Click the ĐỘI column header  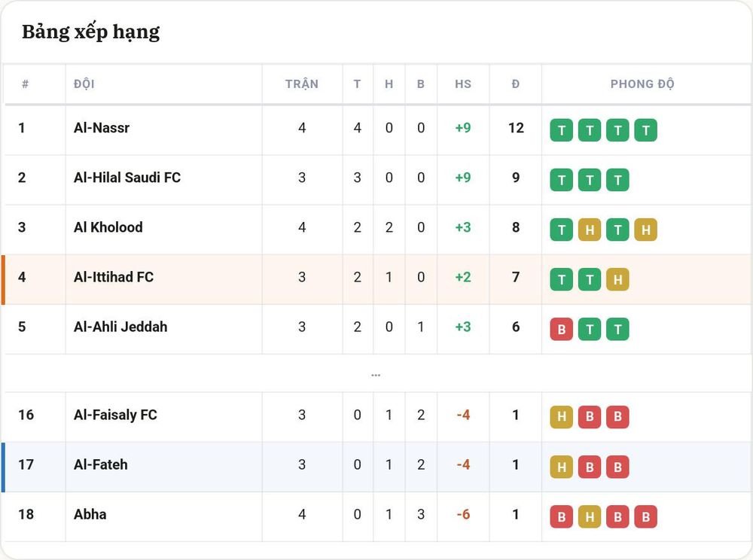point(84,84)
